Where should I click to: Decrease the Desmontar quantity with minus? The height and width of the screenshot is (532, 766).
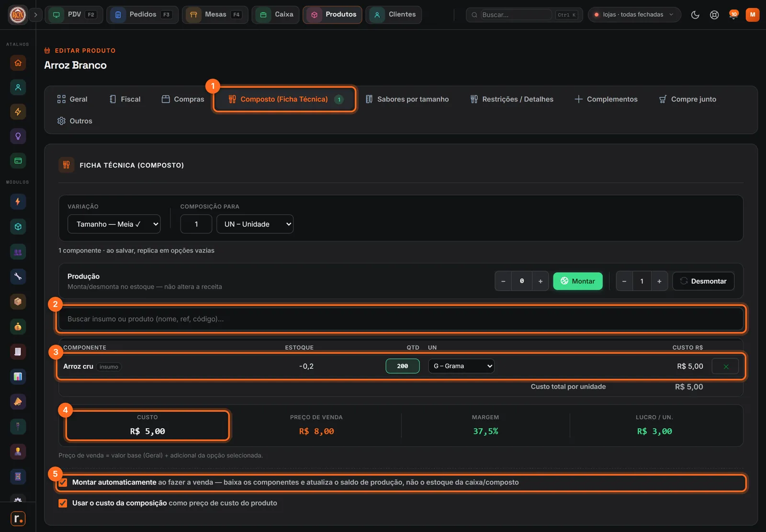624,281
